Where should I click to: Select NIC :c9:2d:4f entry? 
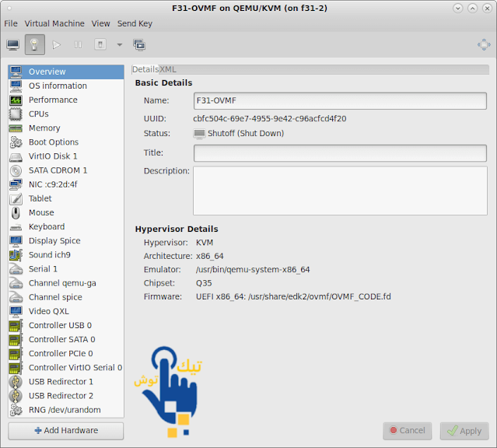point(66,184)
